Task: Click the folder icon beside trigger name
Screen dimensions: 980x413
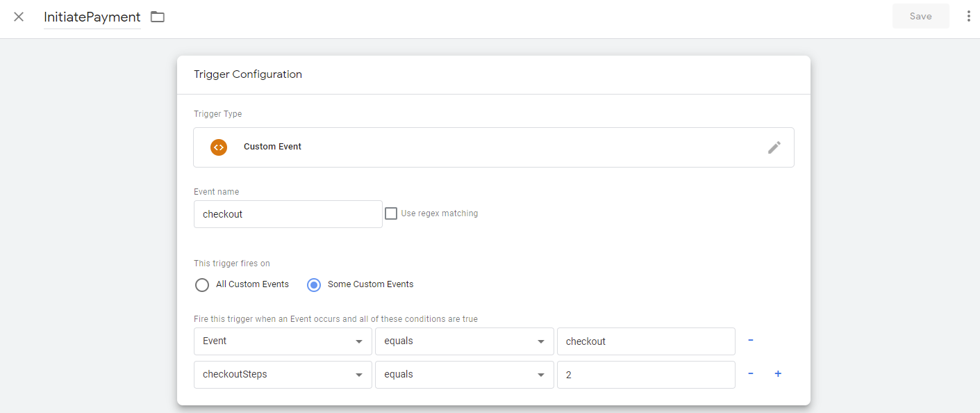Action: click(x=158, y=17)
